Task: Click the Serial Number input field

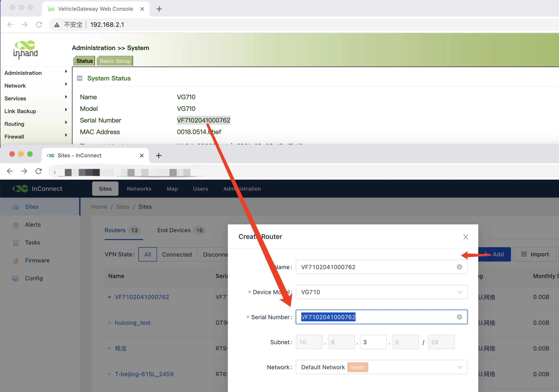Action: coord(381,317)
